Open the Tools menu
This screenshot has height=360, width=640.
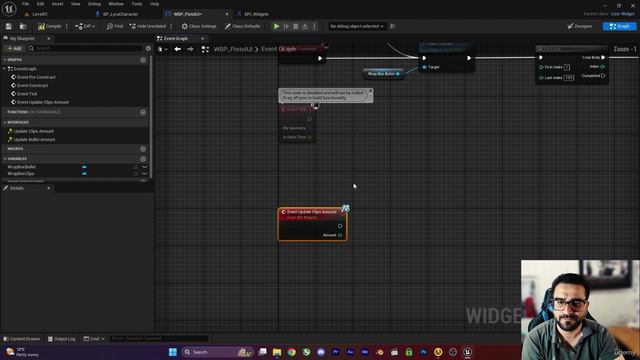click(137, 4)
